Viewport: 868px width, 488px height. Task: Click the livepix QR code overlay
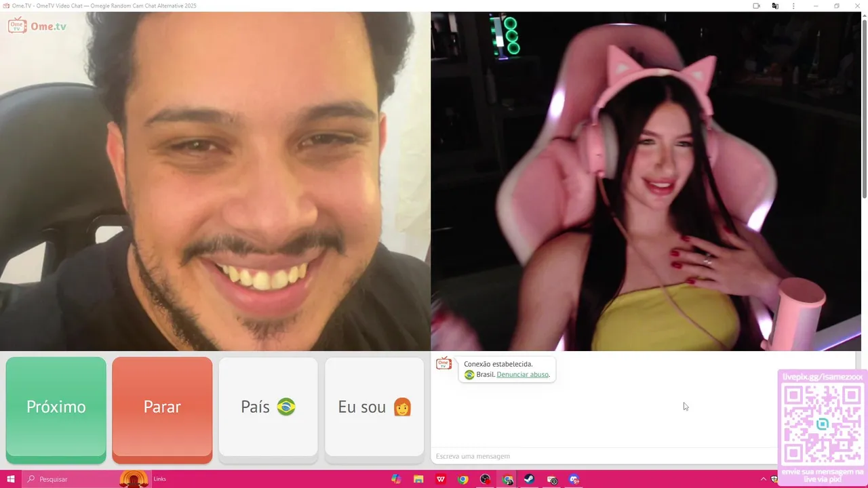pos(822,424)
